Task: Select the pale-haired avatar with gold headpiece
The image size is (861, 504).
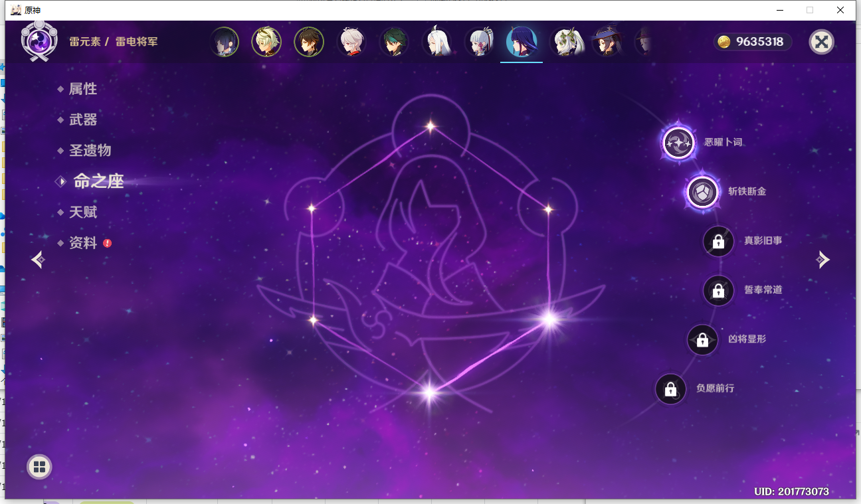Action: [x=266, y=42]
